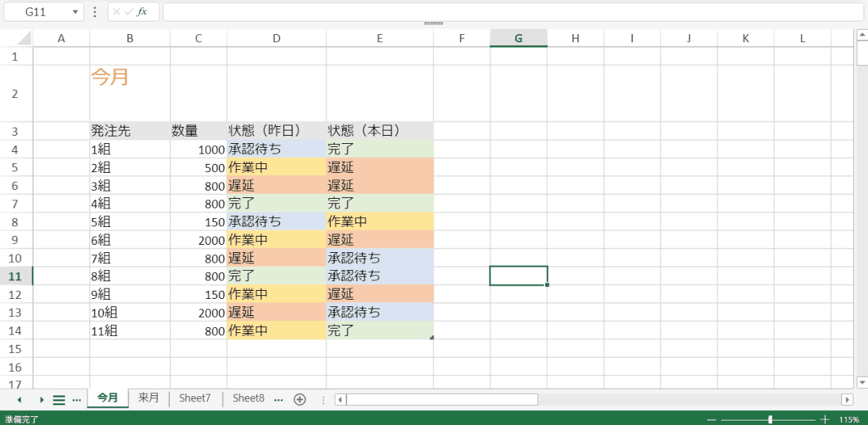Click the 今月 title cell
The width and height of the screenshot is (868, 425).
point(130,93)
